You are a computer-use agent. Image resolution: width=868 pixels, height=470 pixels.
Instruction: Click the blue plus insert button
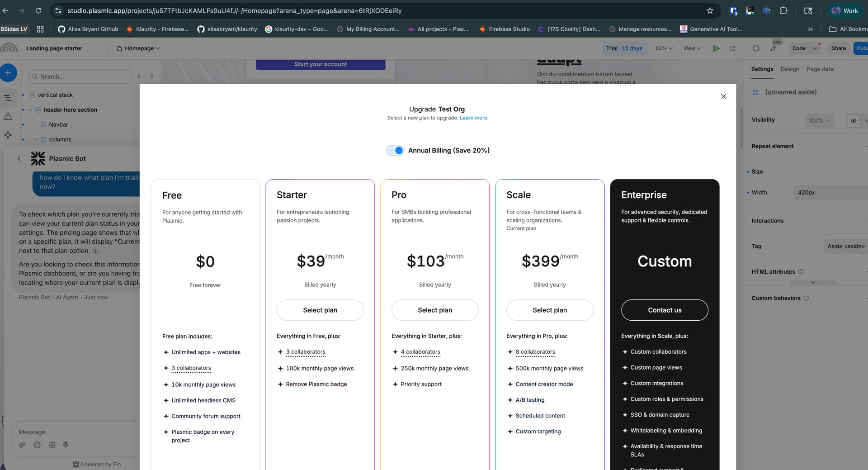pos(8,73)
